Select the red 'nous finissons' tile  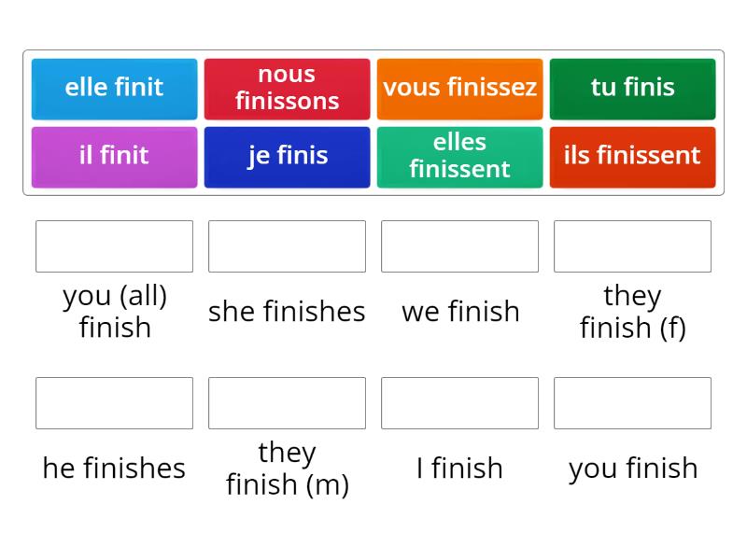click(287, 89)
